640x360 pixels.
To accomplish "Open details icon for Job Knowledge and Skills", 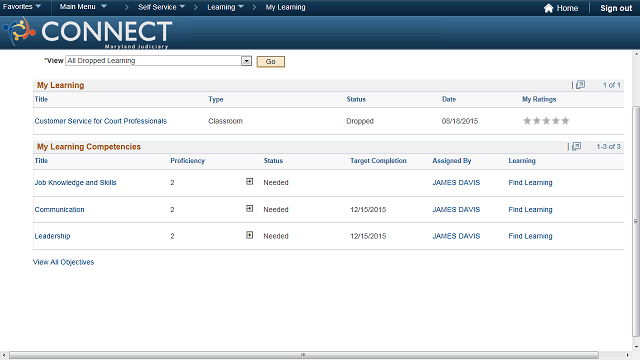I will [x=249, y=182].
